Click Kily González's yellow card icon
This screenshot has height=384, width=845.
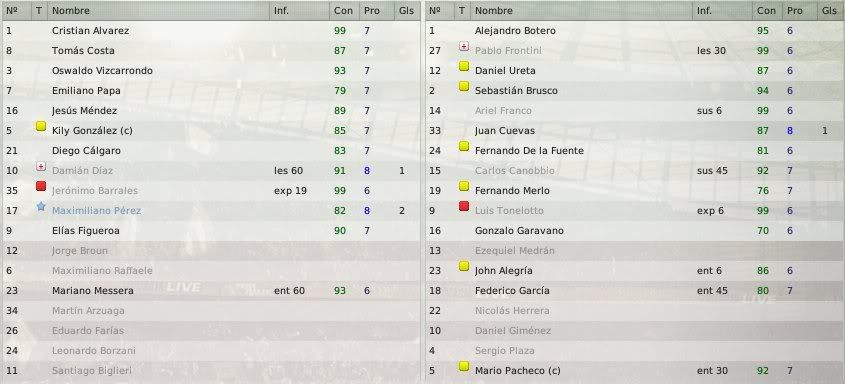[40, 127]
